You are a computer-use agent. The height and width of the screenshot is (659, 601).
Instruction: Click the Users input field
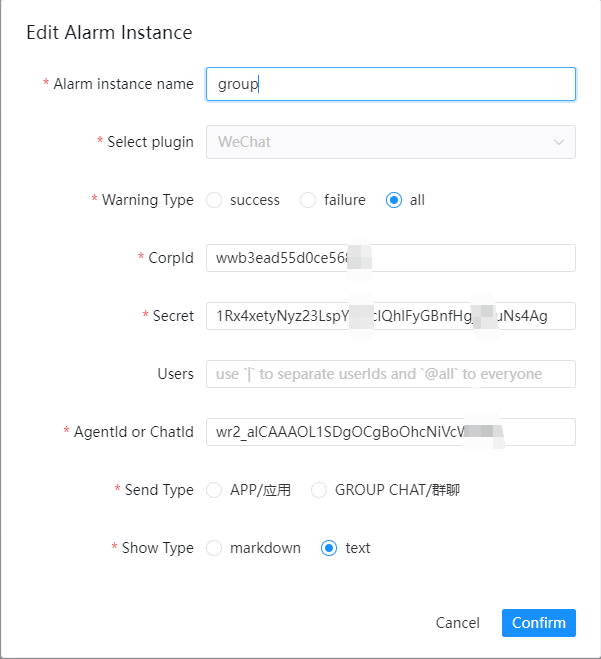(390, 374)
